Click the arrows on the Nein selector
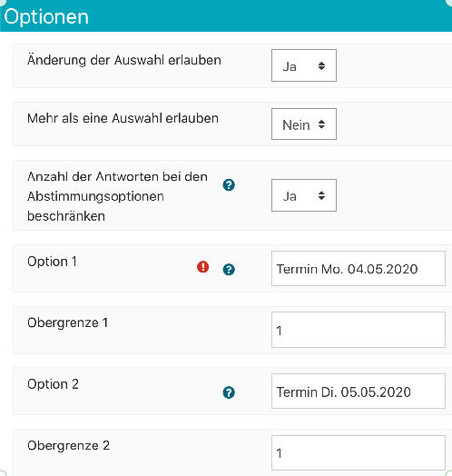This screenshot has width=452, height=476. point(321,124)
